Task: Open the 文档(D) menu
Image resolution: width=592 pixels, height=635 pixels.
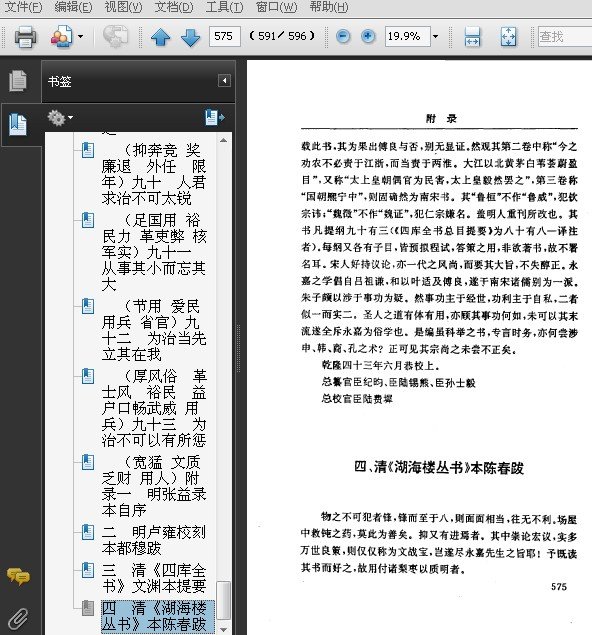Action: click(174, 7)
